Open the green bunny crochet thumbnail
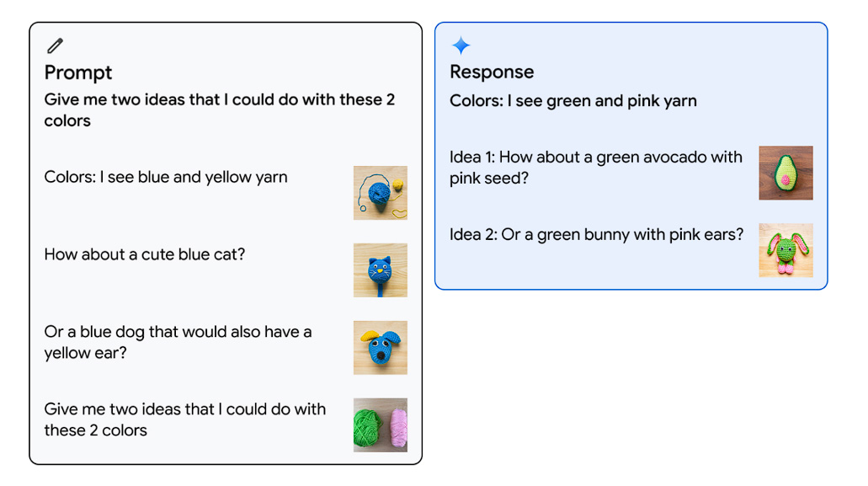This screenshot has height=486, width=868. 785,250
